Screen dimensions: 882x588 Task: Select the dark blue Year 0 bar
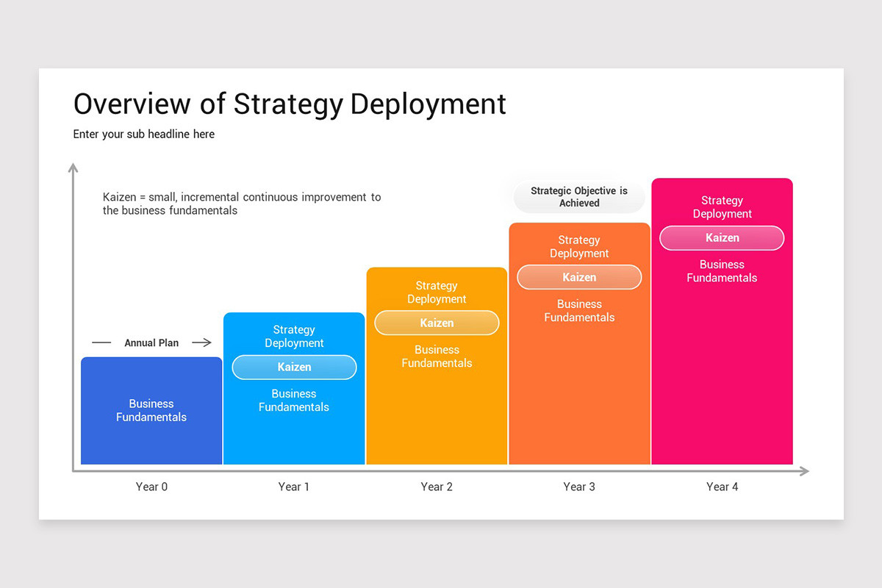(151, 411)
